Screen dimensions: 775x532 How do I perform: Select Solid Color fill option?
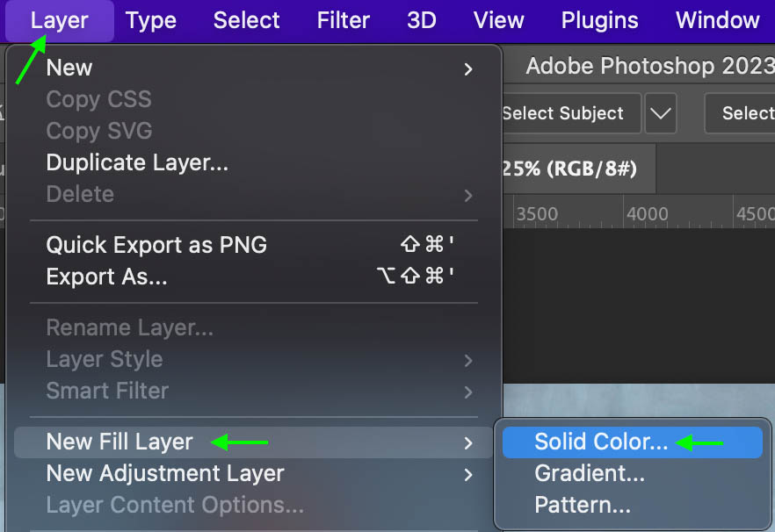(x=601, y=442)
